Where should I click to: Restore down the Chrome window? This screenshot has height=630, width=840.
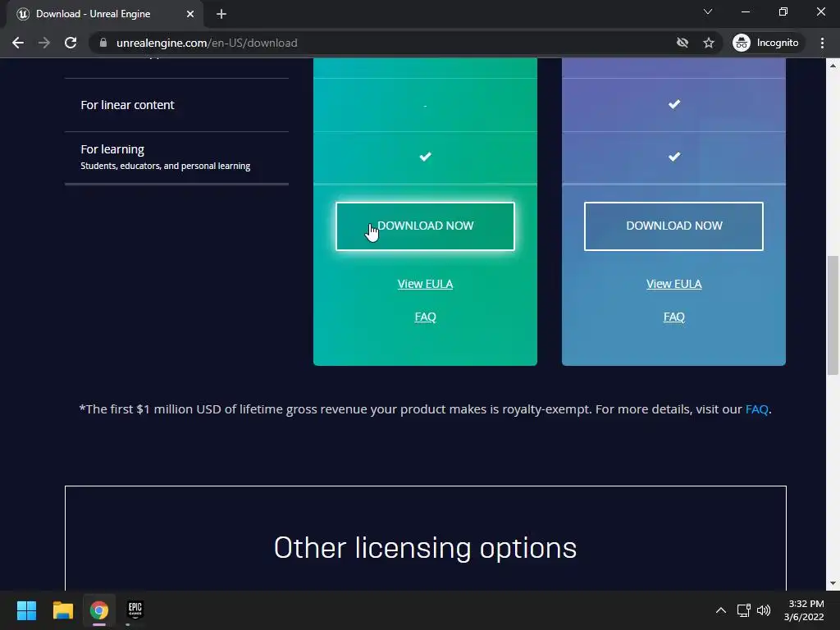tap(783, 11)
